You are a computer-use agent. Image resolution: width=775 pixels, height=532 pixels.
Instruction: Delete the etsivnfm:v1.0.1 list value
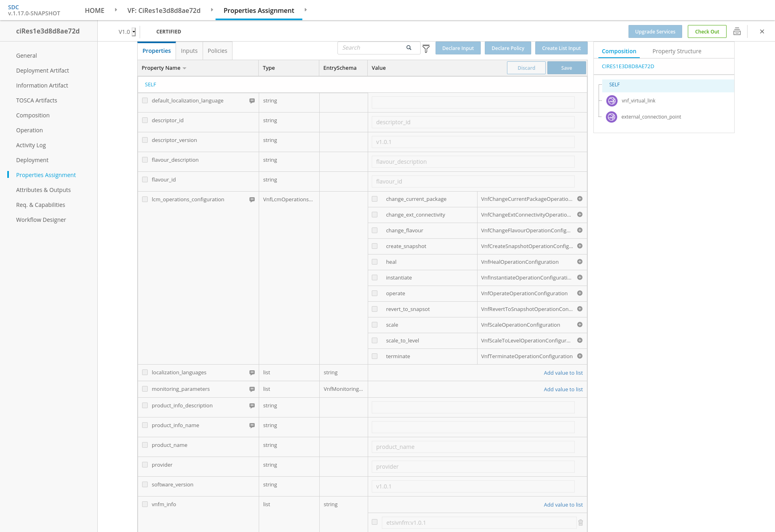(581, 523)
